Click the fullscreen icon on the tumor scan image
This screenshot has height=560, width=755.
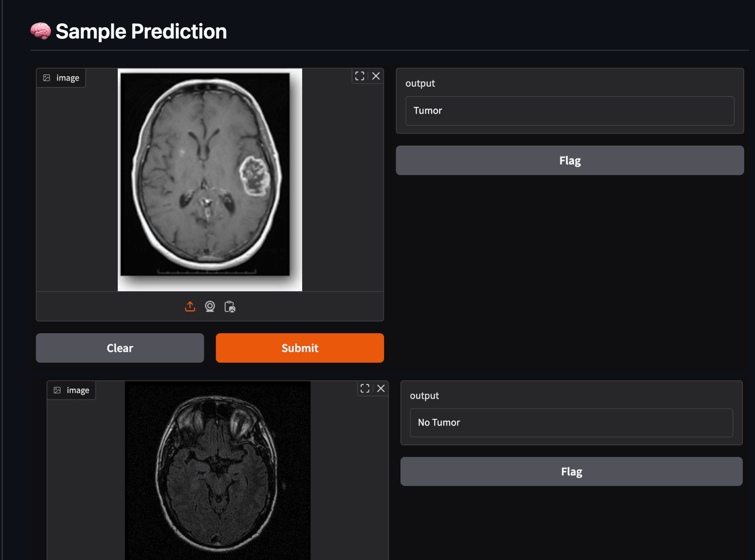(359, 76)
